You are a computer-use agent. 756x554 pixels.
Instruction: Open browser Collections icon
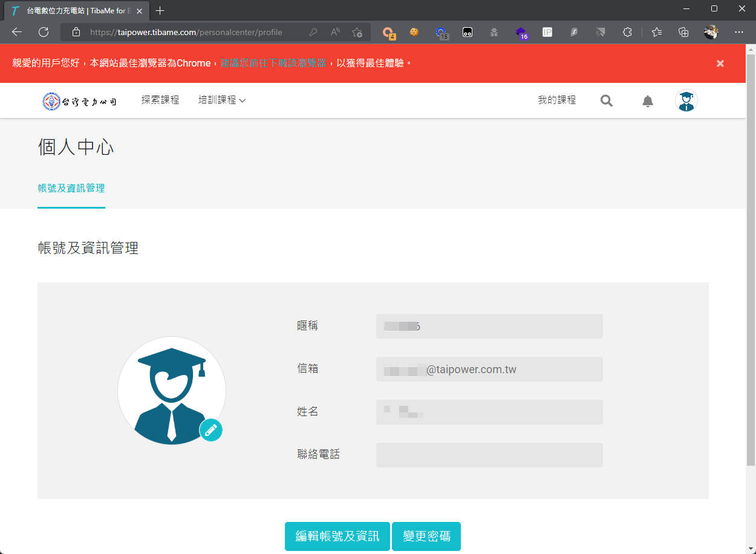point(683,32)
